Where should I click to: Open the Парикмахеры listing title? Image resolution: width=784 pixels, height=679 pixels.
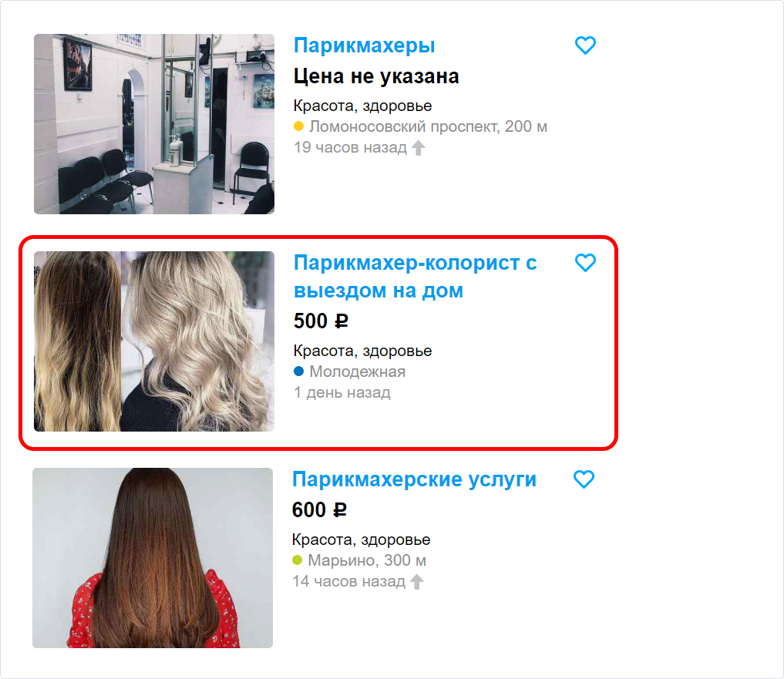pyautogui.click(x=364, y=45)
